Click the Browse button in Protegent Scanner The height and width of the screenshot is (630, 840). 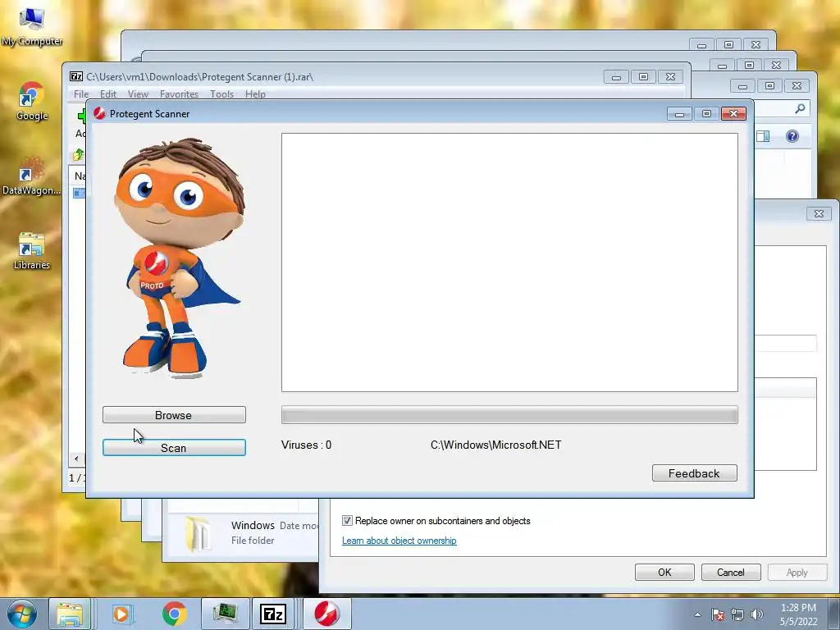[174, 415]
